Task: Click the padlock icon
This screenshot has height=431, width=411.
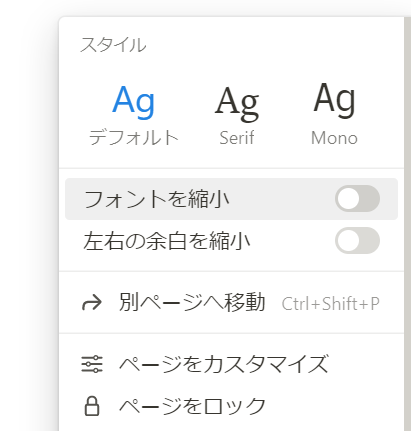Action: click(92, 406)
